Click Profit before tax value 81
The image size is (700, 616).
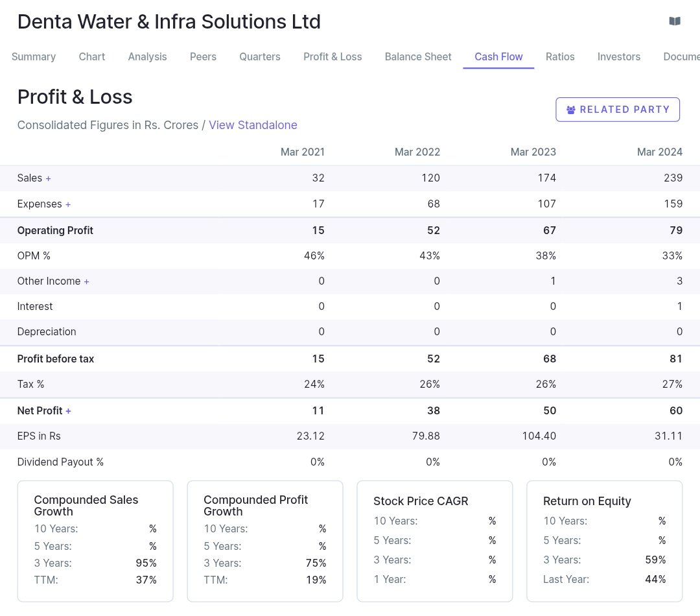(676, 359)
